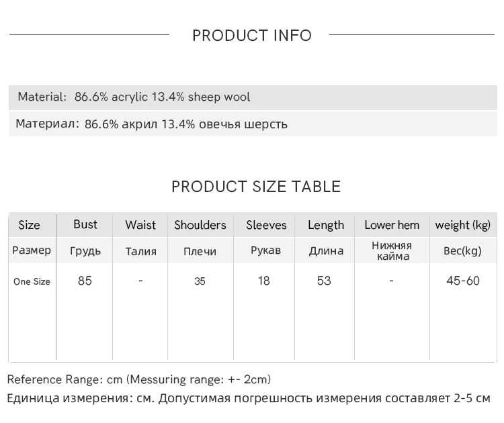Click the PRODUCT INFO heading
Screen dimensions: 504x423
click(252, 36)
